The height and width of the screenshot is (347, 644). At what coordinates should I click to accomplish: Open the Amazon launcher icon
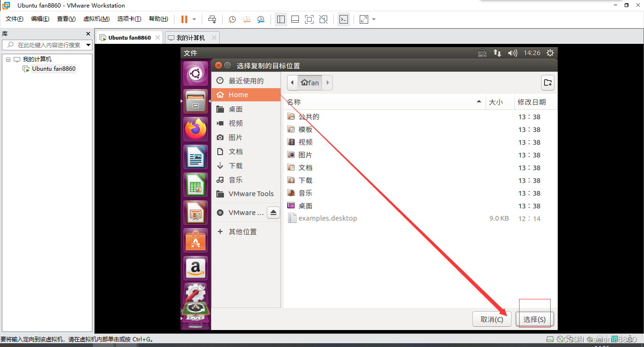click(x=195, y=268)
